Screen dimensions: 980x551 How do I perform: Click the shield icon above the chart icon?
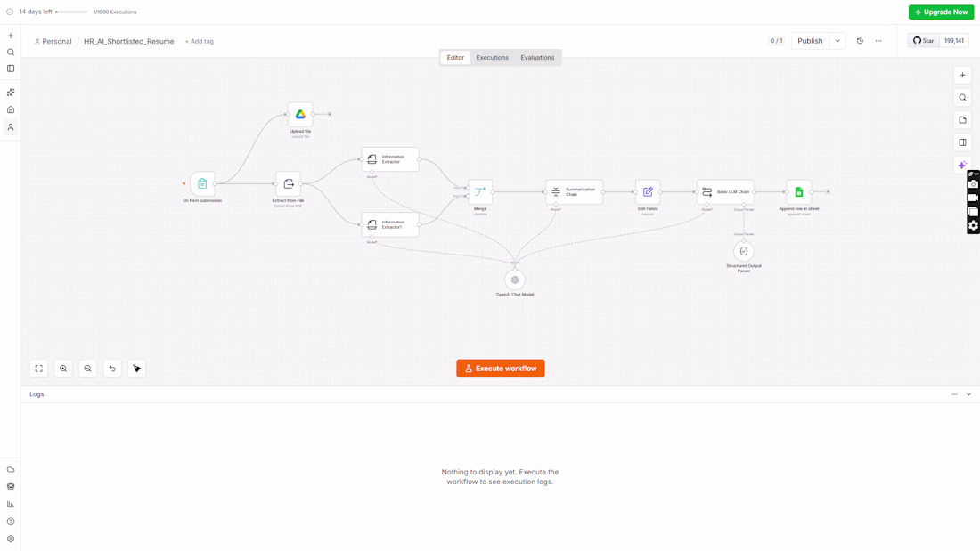pyautogui.click(x=11, y=487)
